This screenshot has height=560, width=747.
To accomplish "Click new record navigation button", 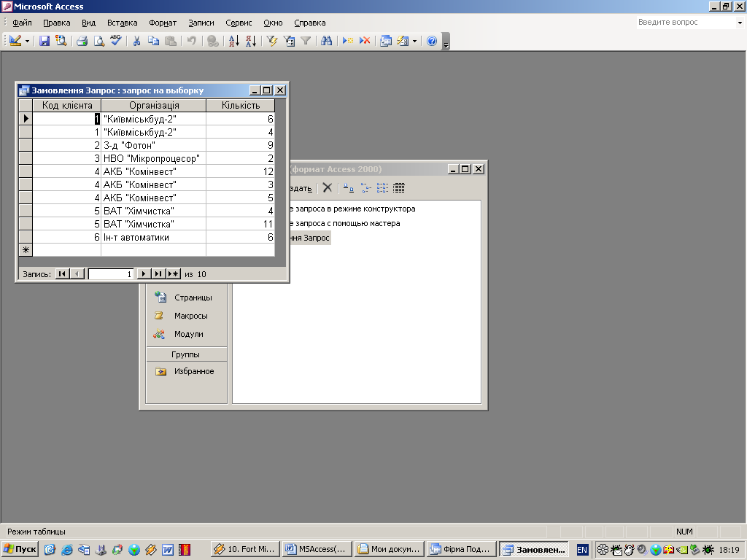I will [174, 274].
